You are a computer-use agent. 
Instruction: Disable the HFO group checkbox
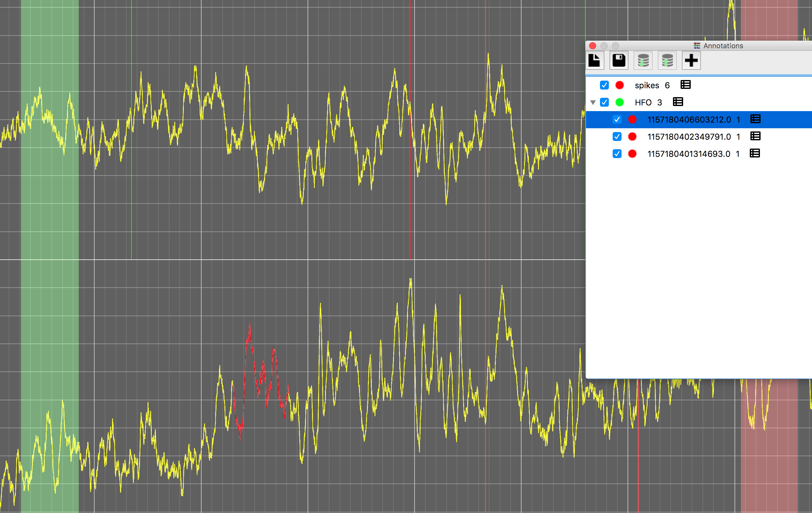pyautogui.click(x=604, y=102)
